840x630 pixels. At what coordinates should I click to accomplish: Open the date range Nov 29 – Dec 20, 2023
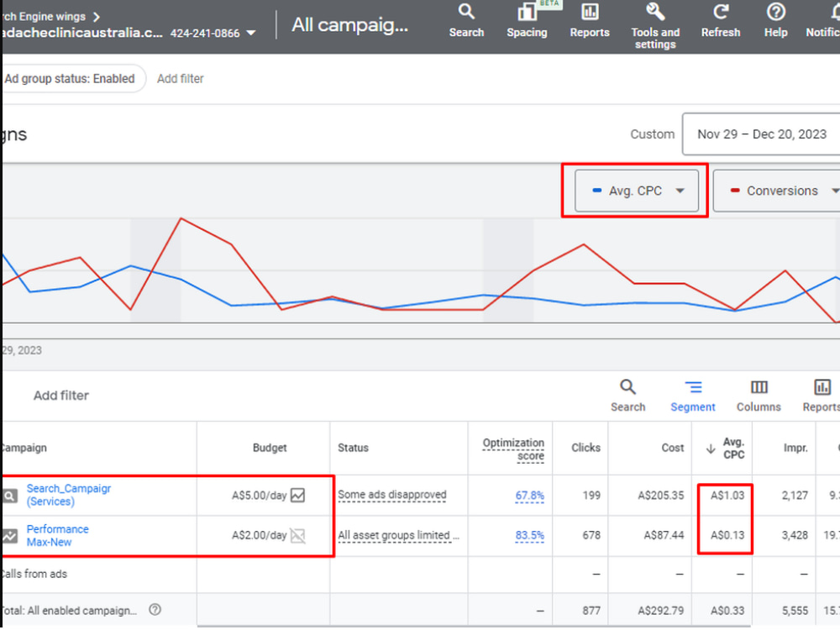[x=761, y=134]
